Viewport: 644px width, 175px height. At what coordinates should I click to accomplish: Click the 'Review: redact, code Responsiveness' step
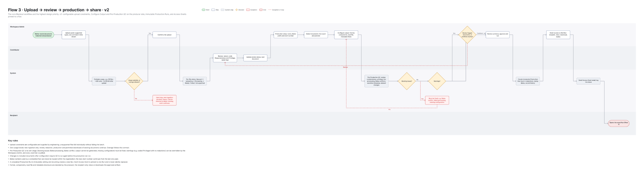[x=225, y=58]
